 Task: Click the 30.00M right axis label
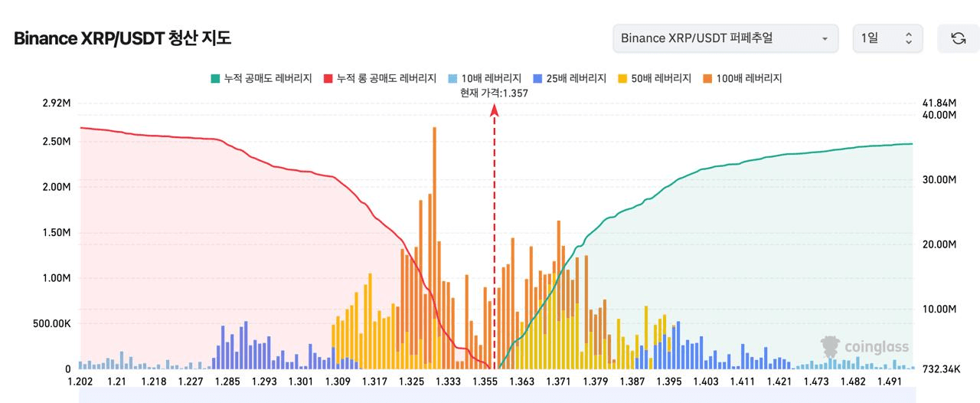[940, 179]
